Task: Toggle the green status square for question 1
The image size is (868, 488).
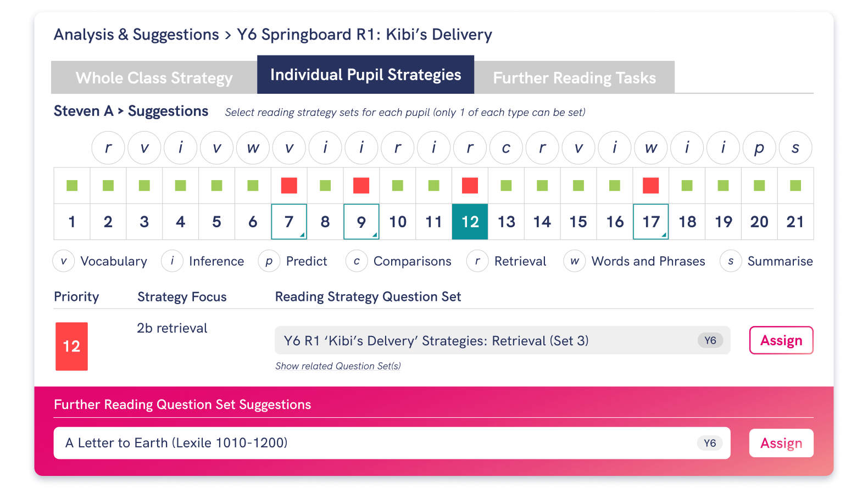Action: pos(71,186)
